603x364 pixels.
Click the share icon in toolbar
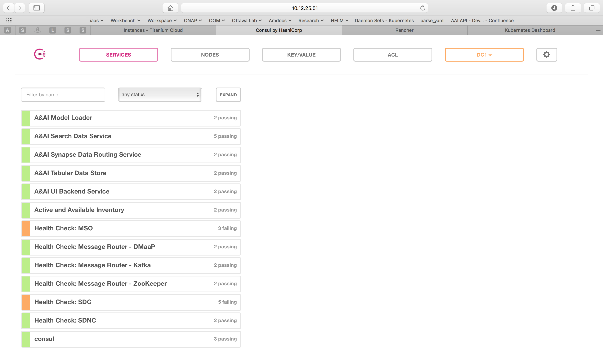coord(573,8)
